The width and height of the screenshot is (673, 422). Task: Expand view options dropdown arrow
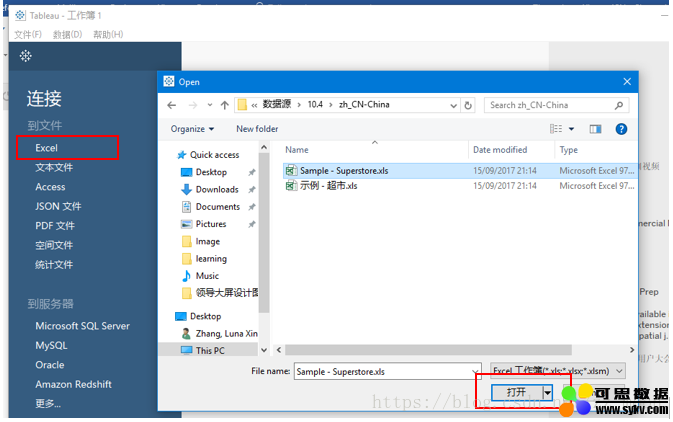[x=571, y=129]
